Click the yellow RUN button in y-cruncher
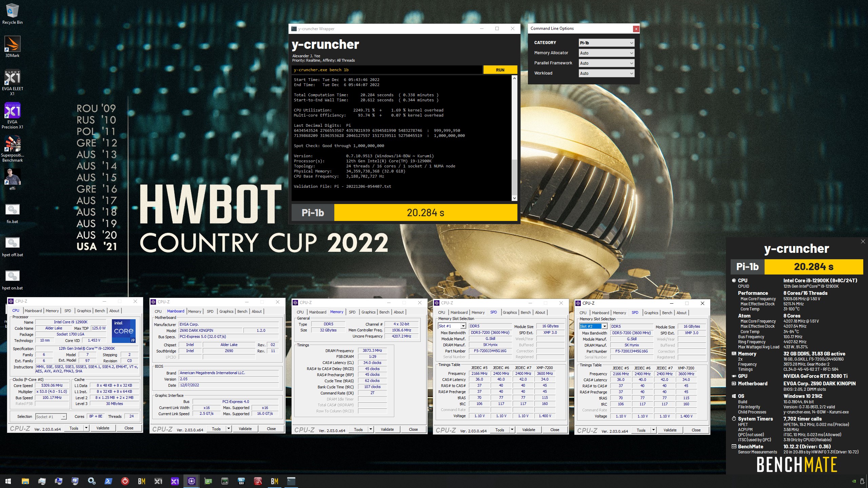This screenshot has width=868, height=488. tap(500, 70)
